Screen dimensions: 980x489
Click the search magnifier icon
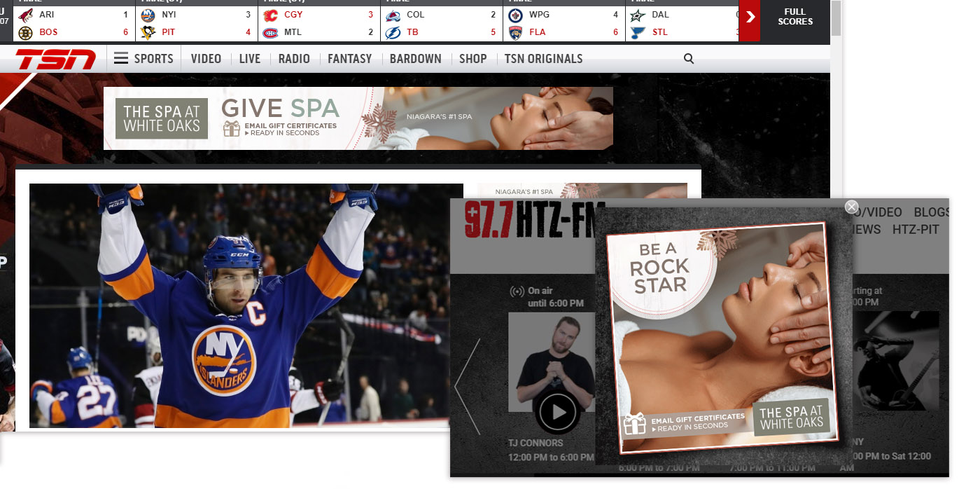(x=689, y=59)
